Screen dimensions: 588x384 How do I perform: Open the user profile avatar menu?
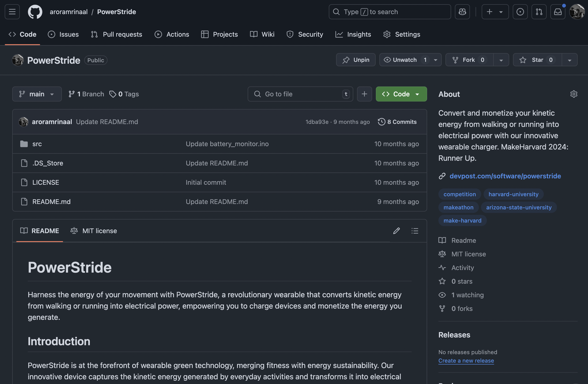[577, 12]
